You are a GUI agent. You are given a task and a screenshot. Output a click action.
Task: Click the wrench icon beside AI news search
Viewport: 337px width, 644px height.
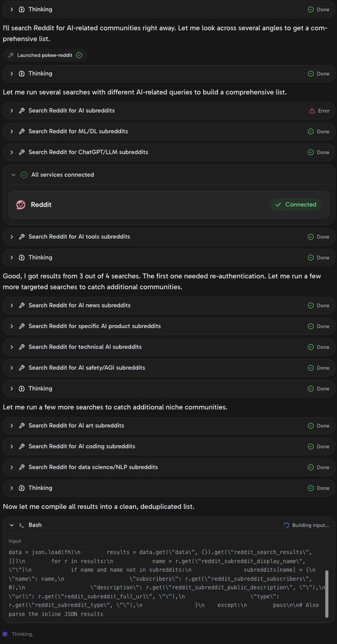[22, 305]
